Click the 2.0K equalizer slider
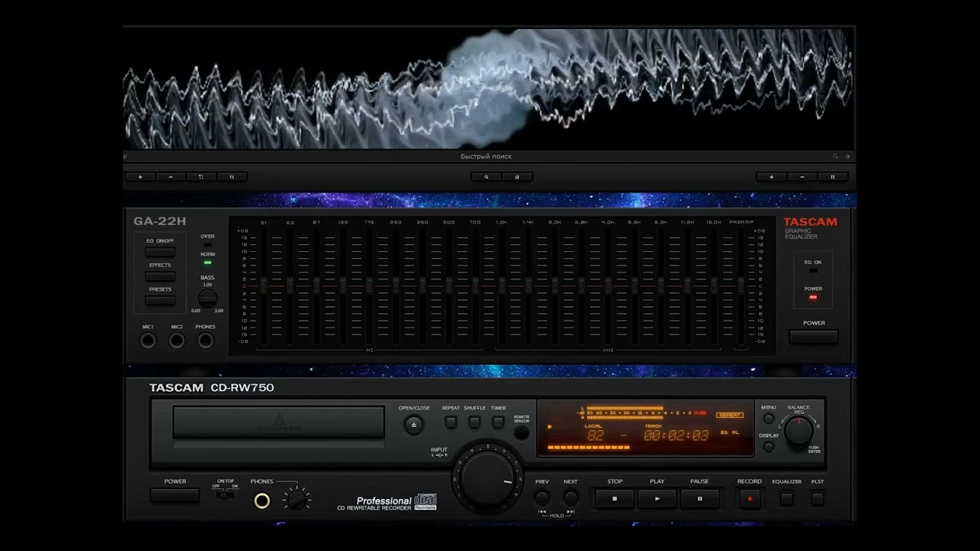 (554, 287)
